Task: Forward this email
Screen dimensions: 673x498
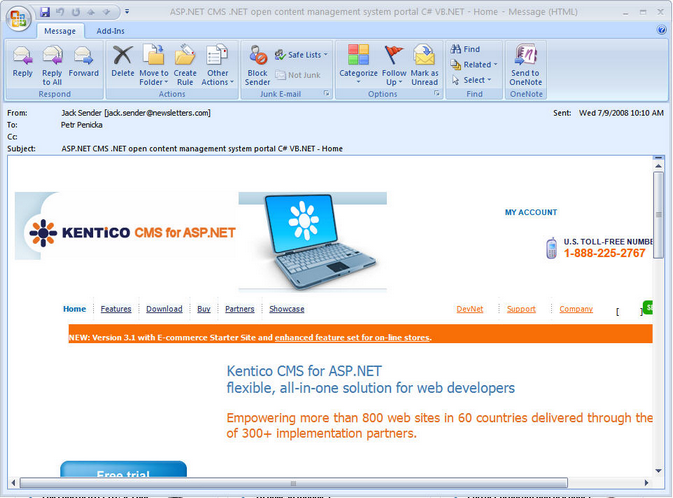Action: click(84, 62)
